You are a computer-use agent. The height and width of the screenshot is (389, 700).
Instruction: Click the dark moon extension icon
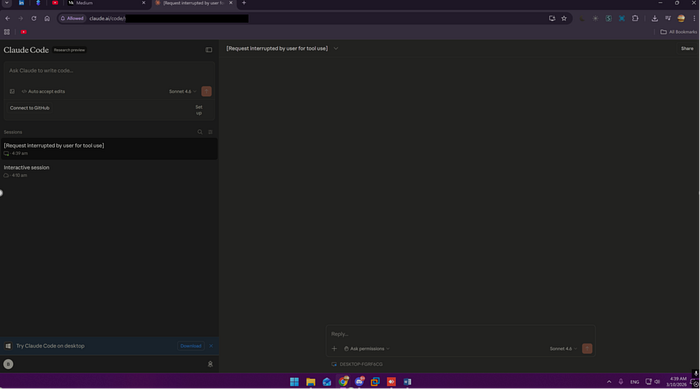click(582, 18)
